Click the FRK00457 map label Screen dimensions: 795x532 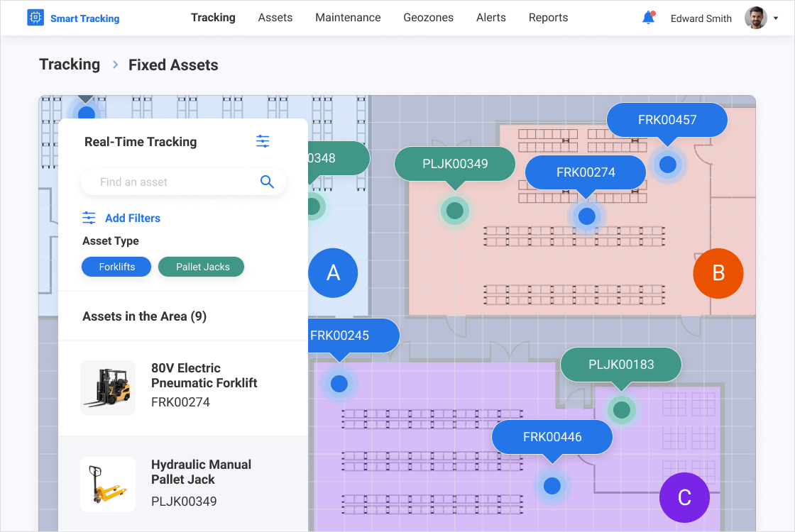667,120
